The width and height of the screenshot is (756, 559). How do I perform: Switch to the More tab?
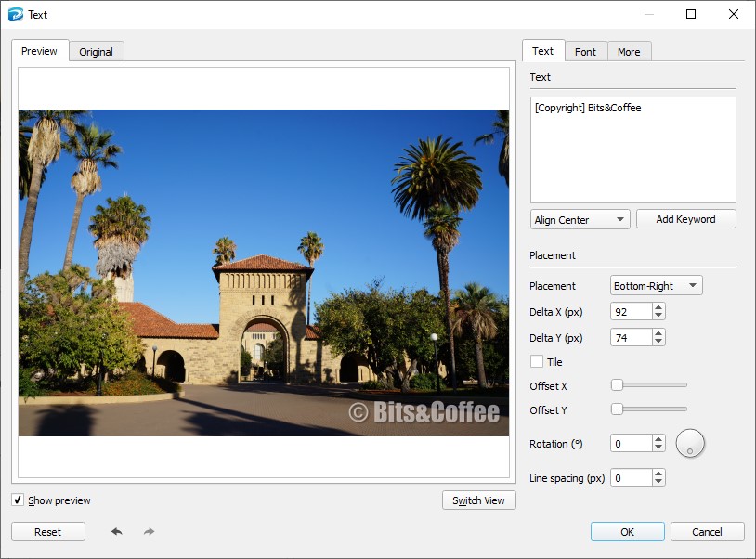(629, 52)
